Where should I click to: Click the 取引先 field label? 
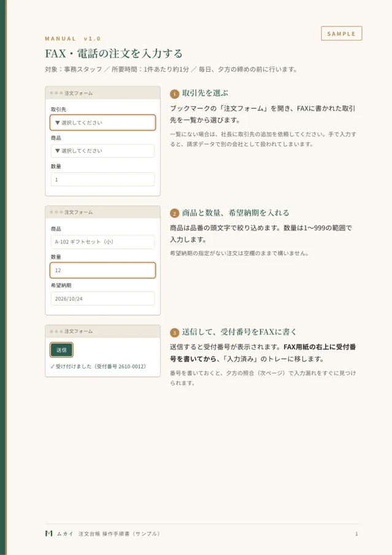pyautogui.click(x=58, y=109)
